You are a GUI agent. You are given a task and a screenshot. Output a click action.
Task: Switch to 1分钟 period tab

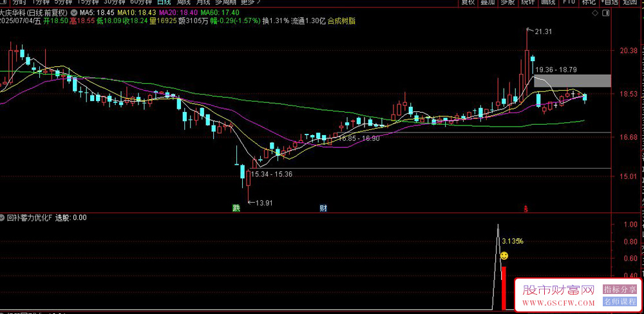click(40, 2)
